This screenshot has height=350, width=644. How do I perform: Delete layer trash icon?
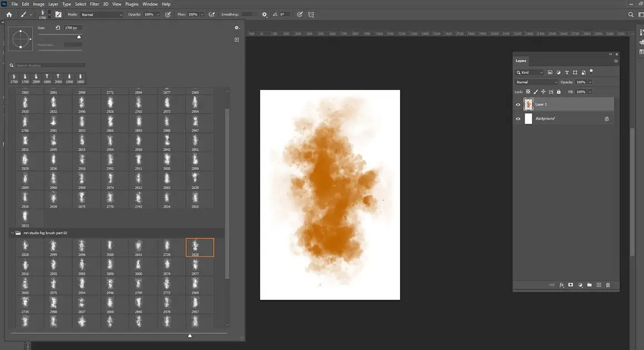(608, 284)
